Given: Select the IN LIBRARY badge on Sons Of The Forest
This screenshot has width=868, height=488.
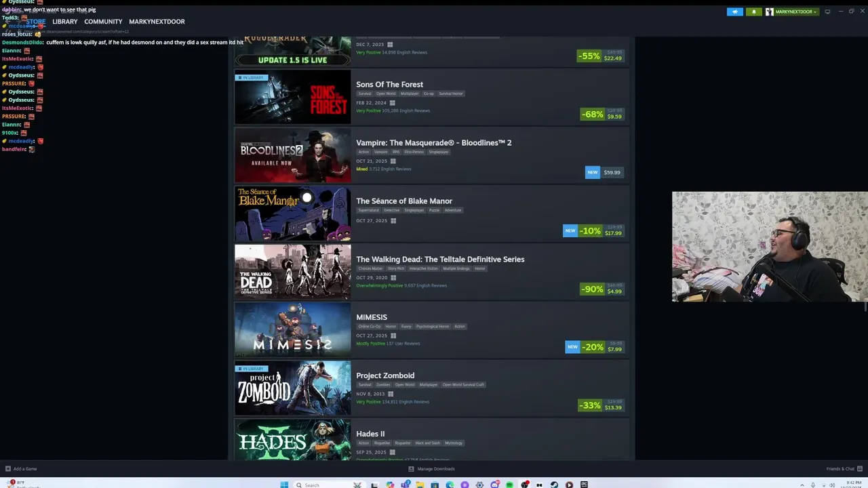Looking at the screenshot, I should pyautogui.click(x=251, y=77).
